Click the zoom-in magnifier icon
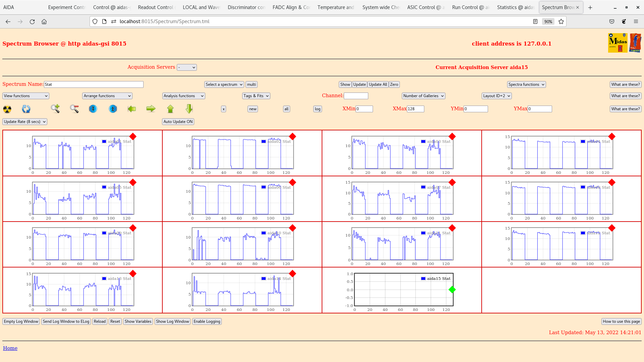This screenshot has width=644, height=362. click(55, 109)
